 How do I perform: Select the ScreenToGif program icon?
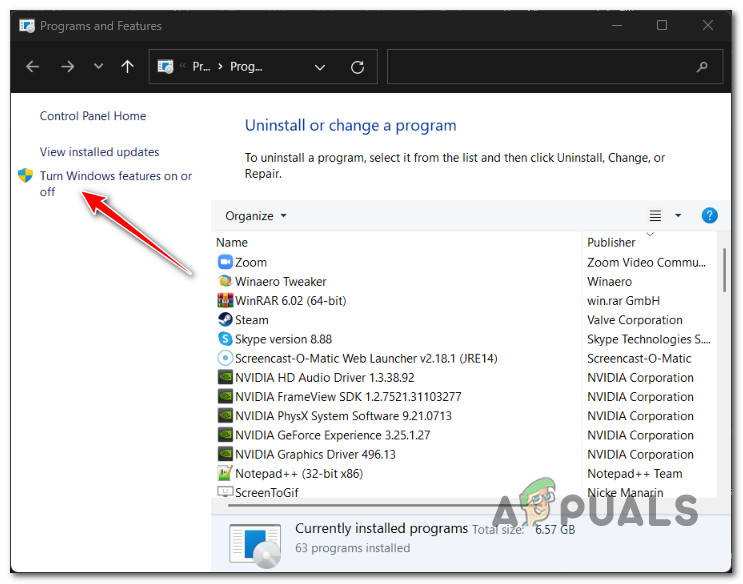click(x=225, y=492)
